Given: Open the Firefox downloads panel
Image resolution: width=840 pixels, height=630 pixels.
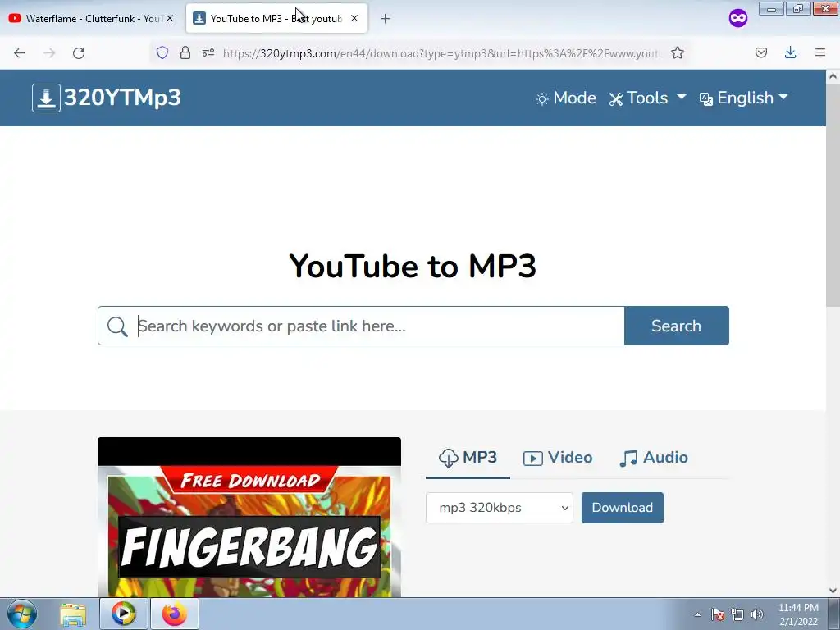Looking at the screenshot, I should tap(790, 52).
